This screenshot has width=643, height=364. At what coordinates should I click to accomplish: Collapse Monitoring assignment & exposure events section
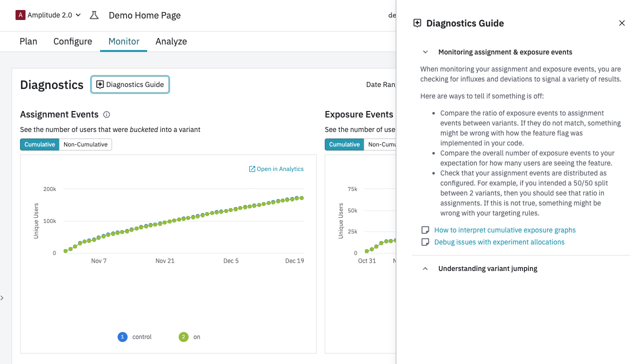tap(425, 52)
